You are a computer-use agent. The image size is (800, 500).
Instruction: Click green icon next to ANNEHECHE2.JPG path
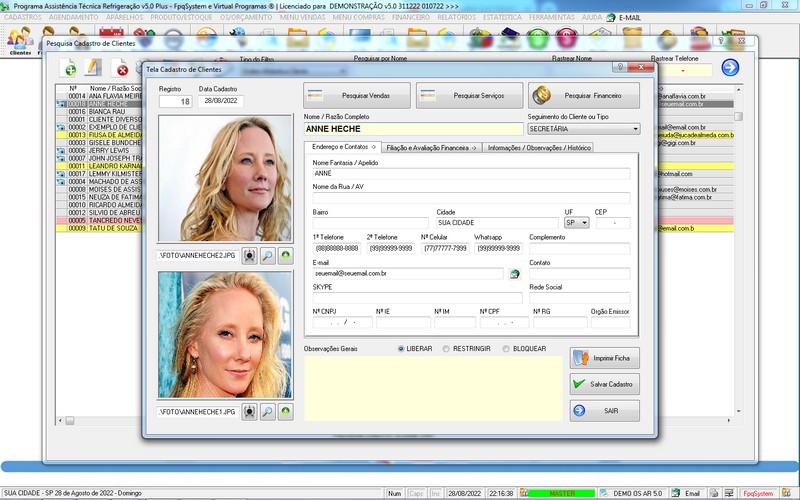286,256
